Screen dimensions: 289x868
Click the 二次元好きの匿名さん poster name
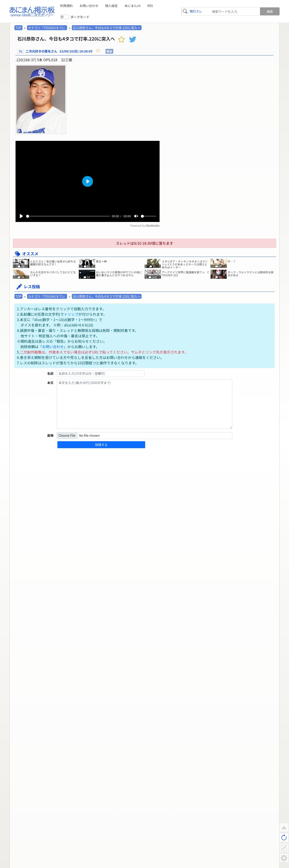coord(41,51)
